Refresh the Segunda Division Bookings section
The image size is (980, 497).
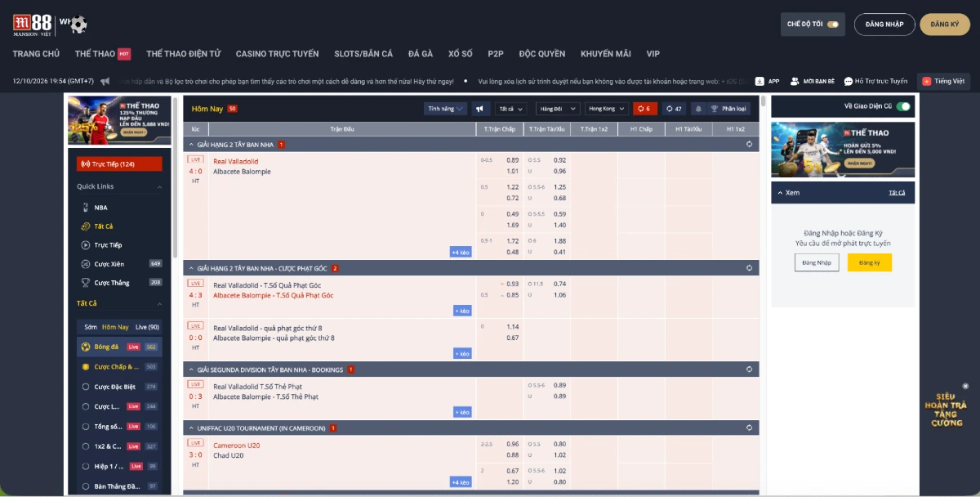[749, 369]
